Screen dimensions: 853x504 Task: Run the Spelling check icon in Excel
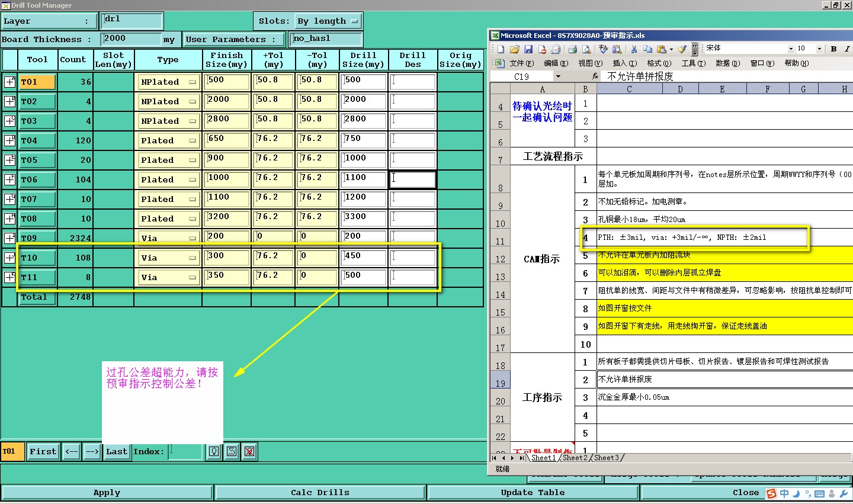pos(603,49)
